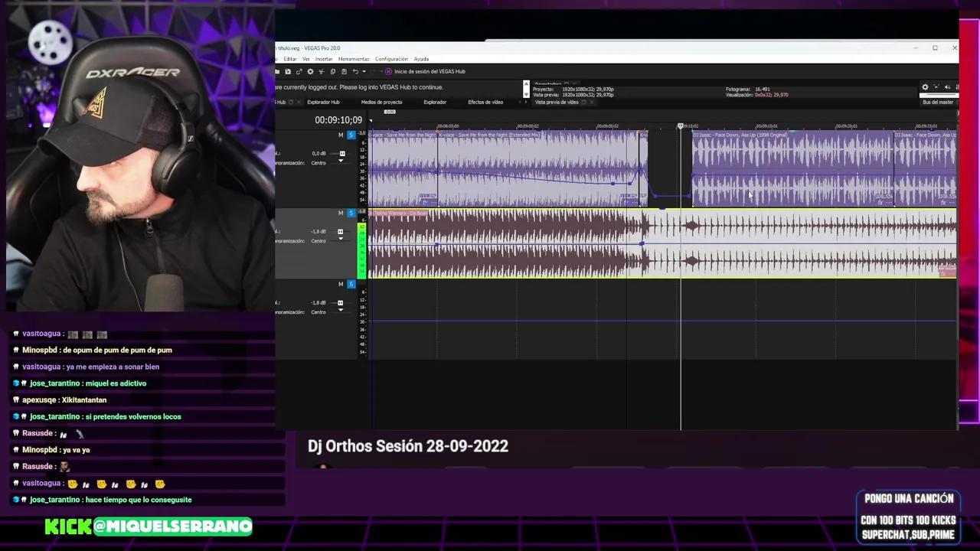
Task: Switch to Efectos de vídeo tab
Action: pos(485,102)
